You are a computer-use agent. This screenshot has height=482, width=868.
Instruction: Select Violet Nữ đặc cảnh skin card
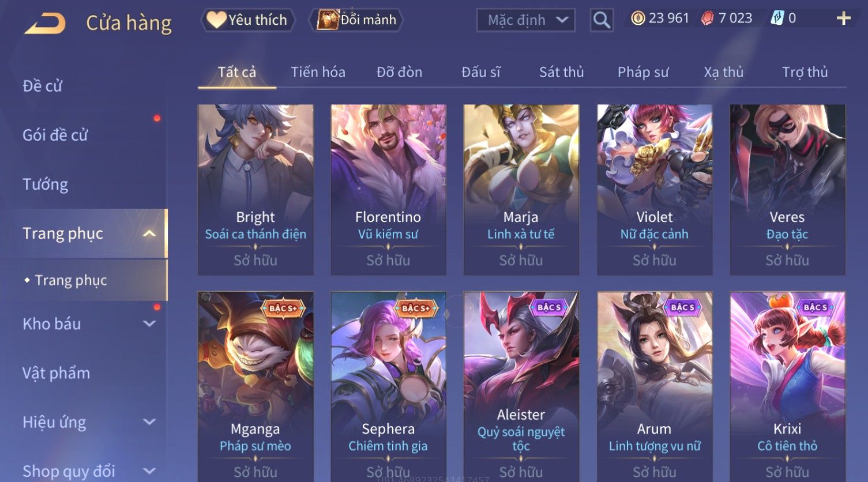pyautogui.click(x=655, y=190)
